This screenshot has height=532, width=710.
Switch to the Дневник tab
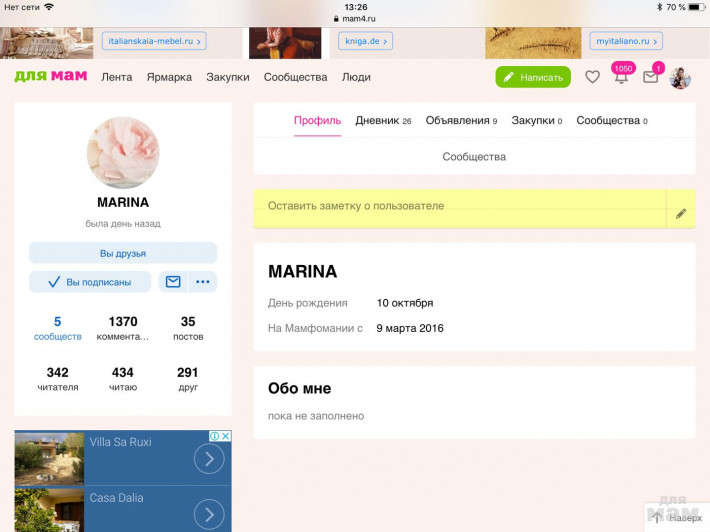click(x=383, y=121)
